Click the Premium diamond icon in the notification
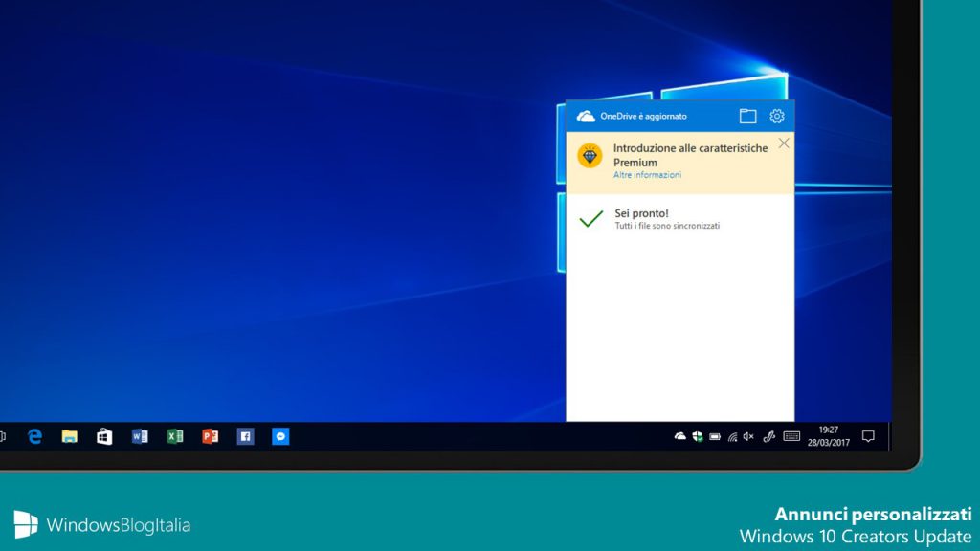This screenshot has height=551, width=980. tap(590, 155)
